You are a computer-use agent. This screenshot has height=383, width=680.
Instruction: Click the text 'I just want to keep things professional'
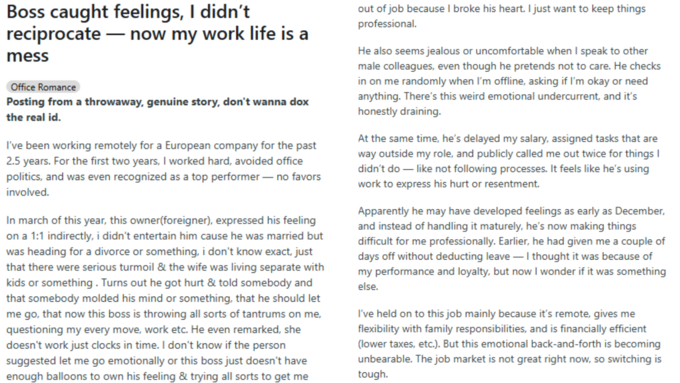(x=502, y=16)
